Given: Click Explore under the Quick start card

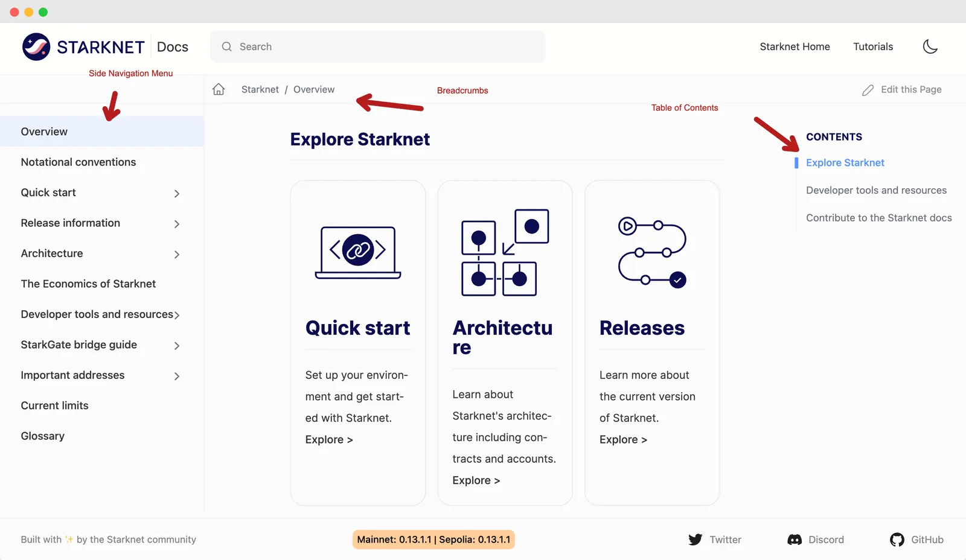Looking at the screenshot, I should pyautogui.click(x=328, y=439).
